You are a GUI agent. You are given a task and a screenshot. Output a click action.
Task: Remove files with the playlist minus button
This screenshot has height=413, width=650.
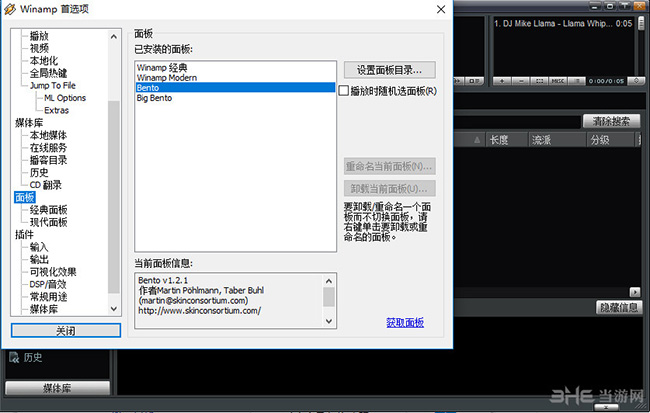click(521, 81)
